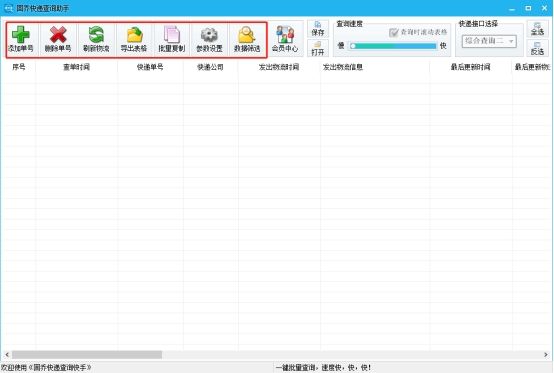Click the app icon in title bar
The height and width of the screenshot is (373, 554).
click(8, 8)
